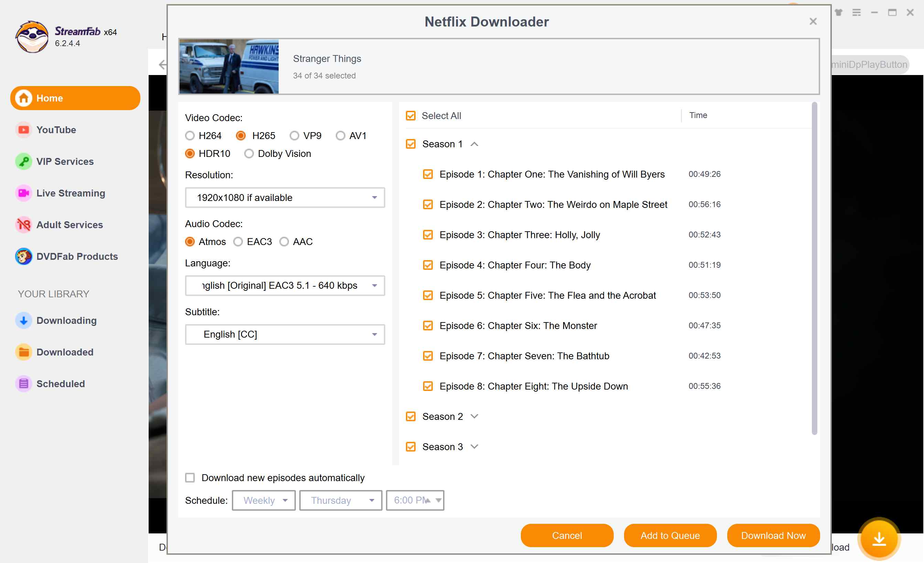
Task: Click the Download Now button
Action: [773, 535]
